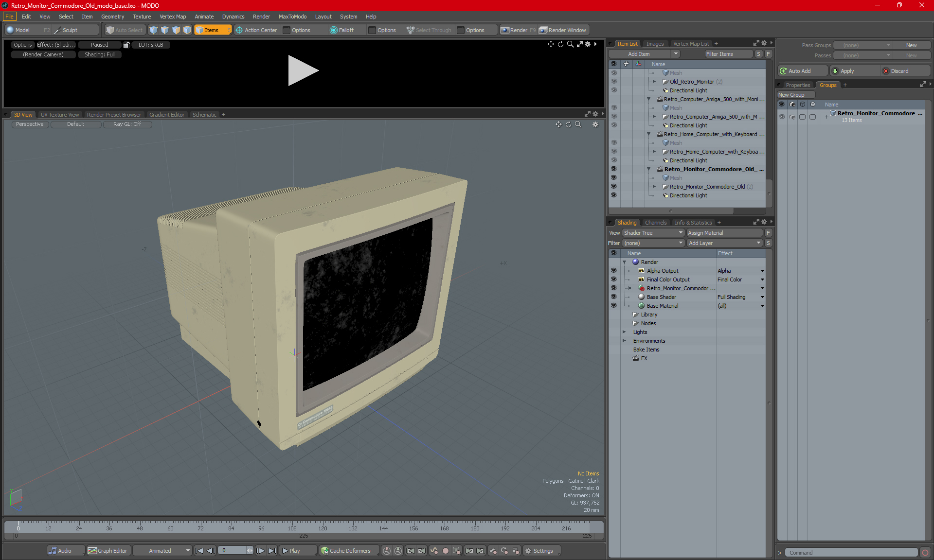Toggle visibility of Alpha Output layer
934x560 pixels.
(613, 271)
